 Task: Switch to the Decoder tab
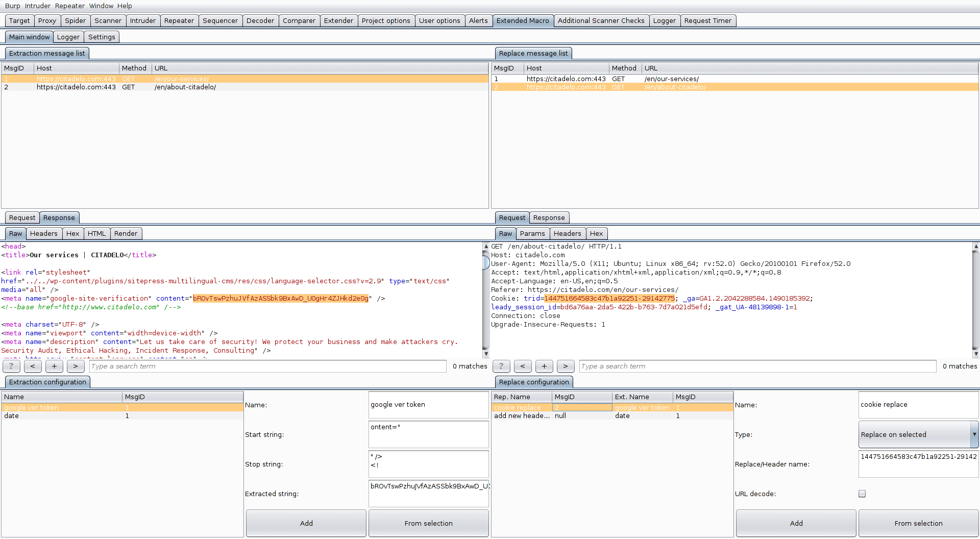260,20
